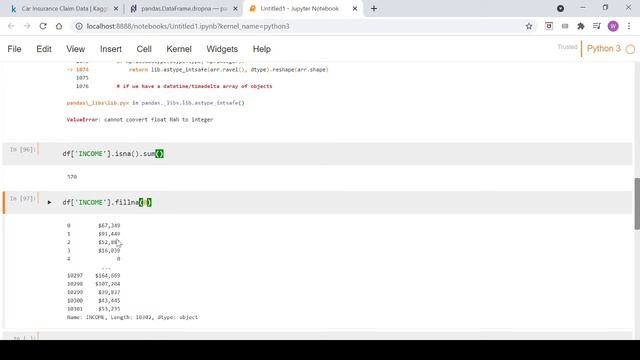The width and height of the screenshot is (640, 360).
Task: Open the browser home page
Action: 59,26
